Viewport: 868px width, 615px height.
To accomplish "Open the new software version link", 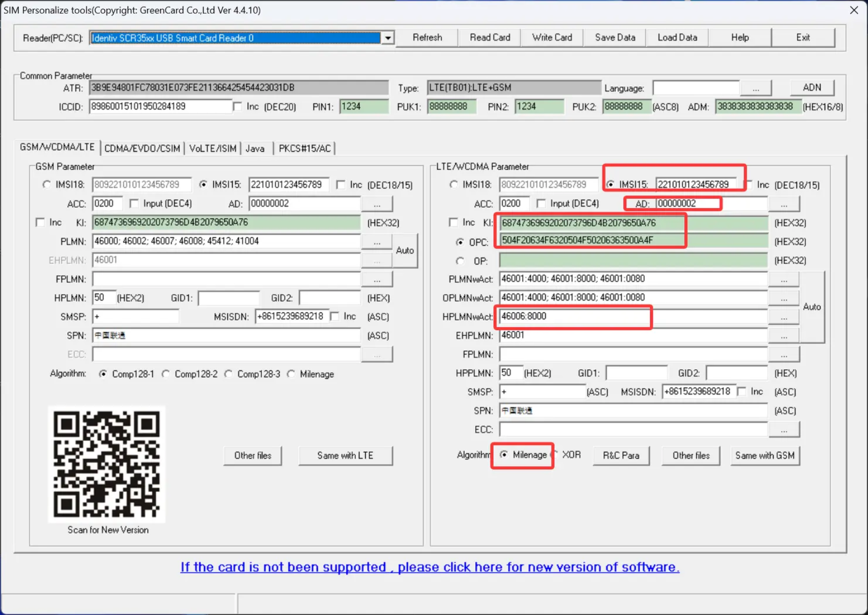I will [430, 567].
